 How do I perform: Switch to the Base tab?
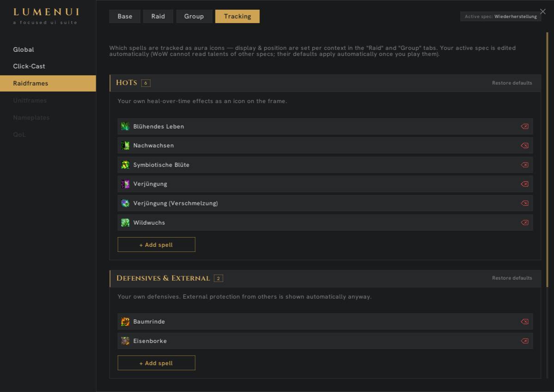click(x=125, y=16)
